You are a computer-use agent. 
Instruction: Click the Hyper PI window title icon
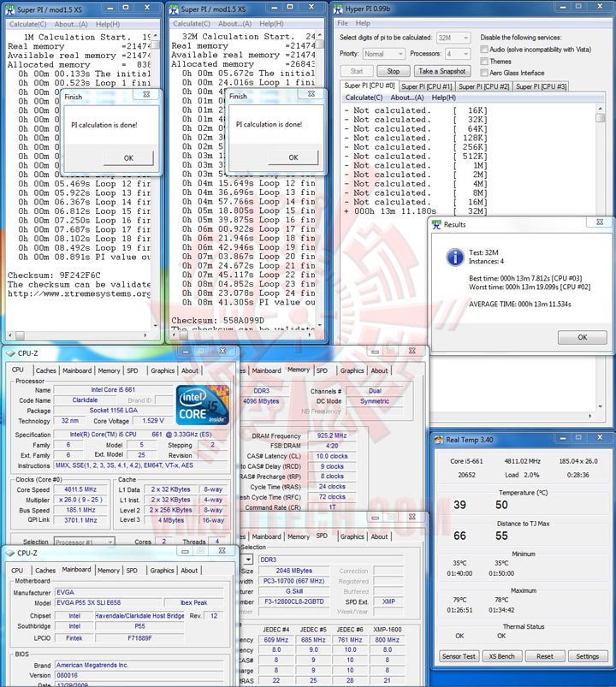[x=338, y=9]
